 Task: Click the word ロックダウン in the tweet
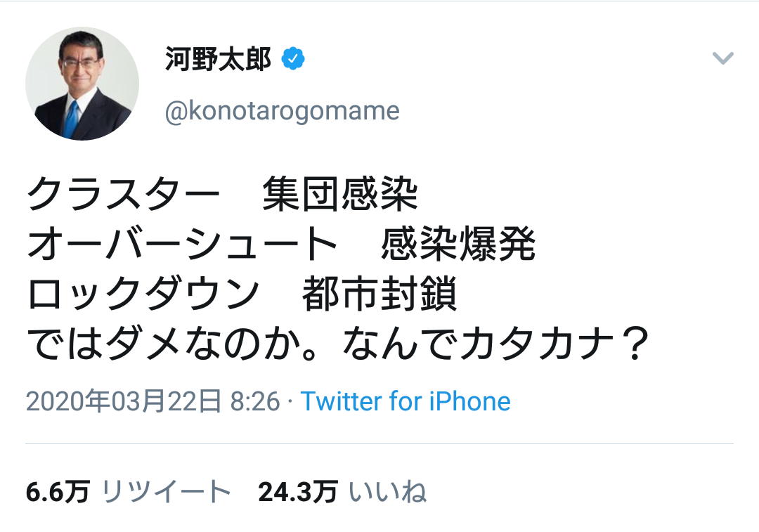point(143,295)
